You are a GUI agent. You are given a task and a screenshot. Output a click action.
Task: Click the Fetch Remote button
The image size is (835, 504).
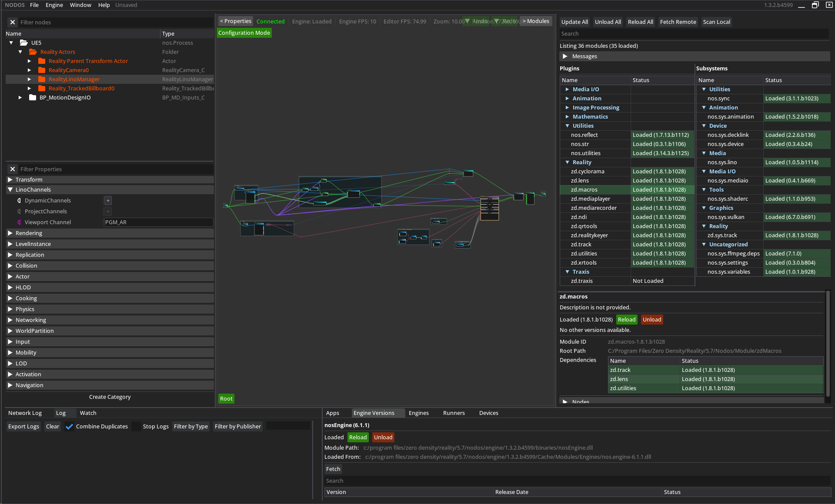coord(678,22)
